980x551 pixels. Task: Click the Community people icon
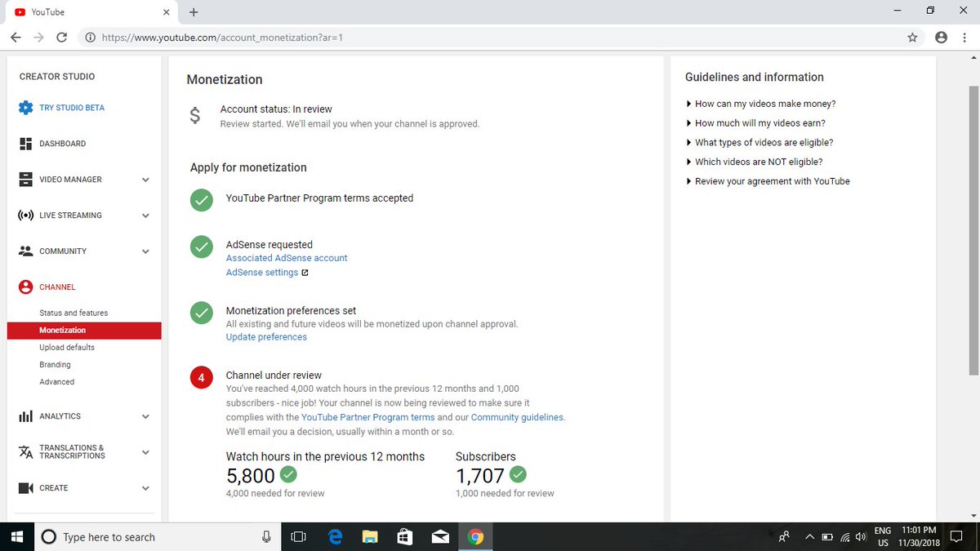(x=25, y=251)
